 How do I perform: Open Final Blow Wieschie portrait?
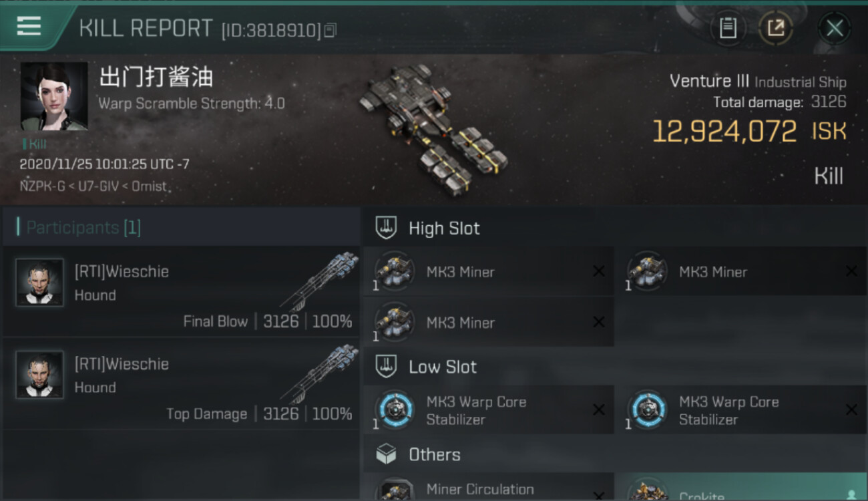[x=40, y=283]
